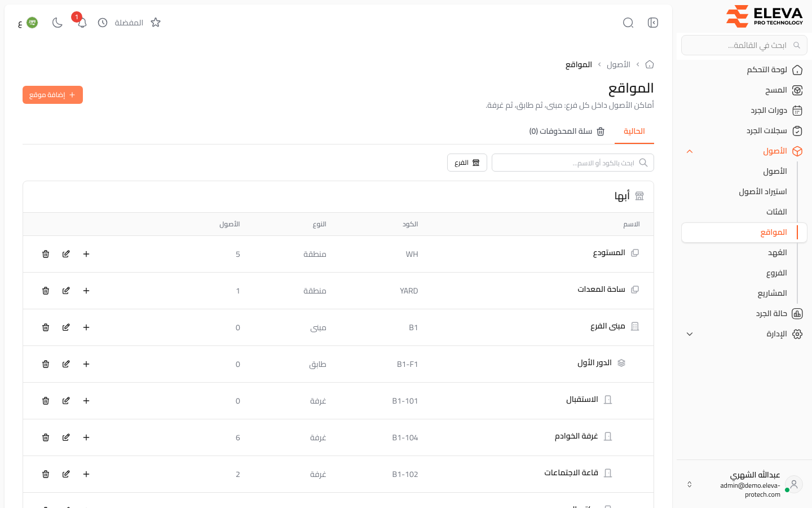Viewport: 812px width, 508px height.
Task: Click the إضافة موقع button
Action: pyautogui.click(x=52, y=95)
